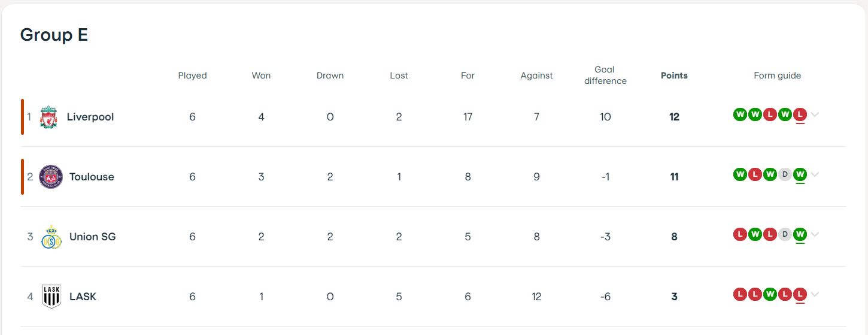Screen dimensions: 868x335
Task: Open the LASK team name link
Action: click(83, 297)
